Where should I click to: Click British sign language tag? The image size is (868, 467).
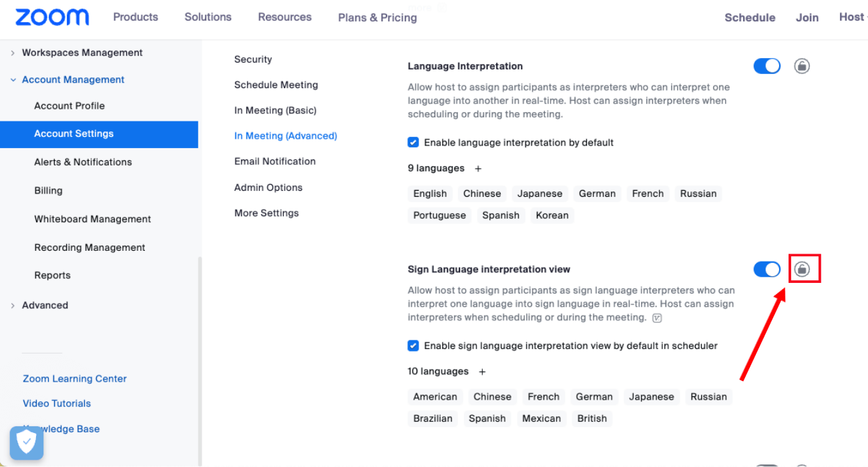coord(592,418)
